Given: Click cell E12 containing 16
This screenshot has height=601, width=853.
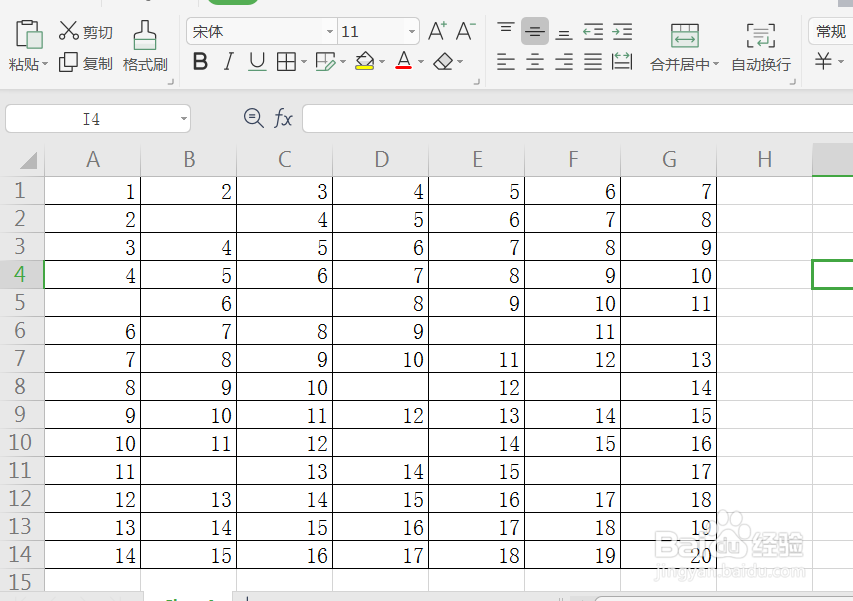Looking at the screenshot, I should (477, 499).
